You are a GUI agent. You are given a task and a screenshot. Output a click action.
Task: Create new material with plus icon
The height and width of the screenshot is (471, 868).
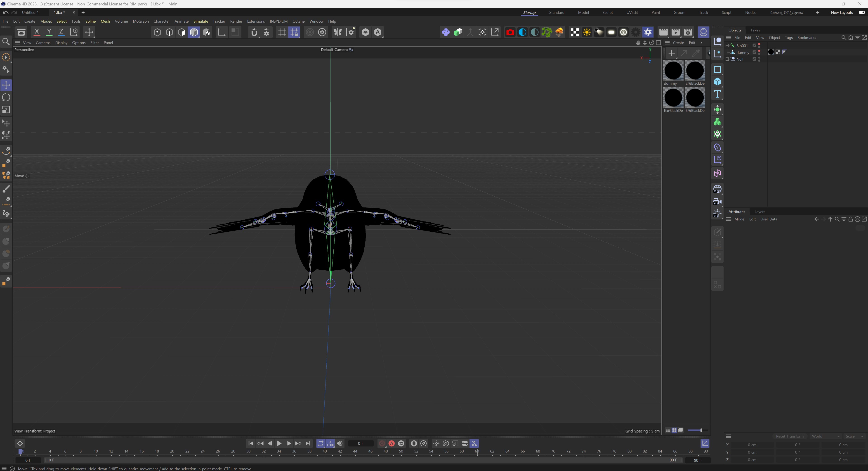pos(671,53)
